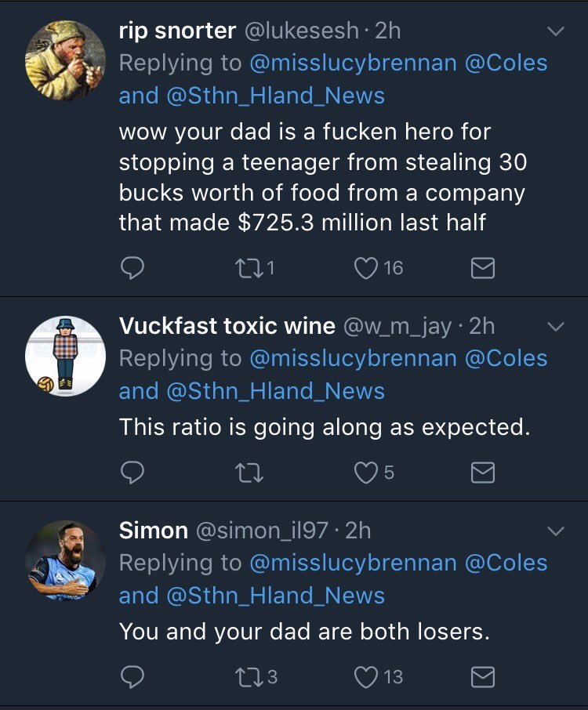Send rip snorter's tweet via direct message
Screen dimensions: 588x710
click(482, 269)
